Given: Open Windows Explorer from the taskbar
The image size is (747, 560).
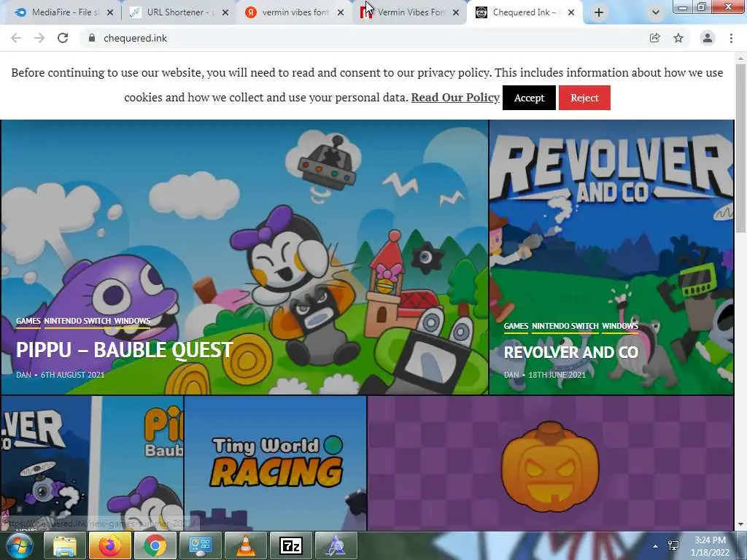Looking at the screenshot, I should click(64, 545).
